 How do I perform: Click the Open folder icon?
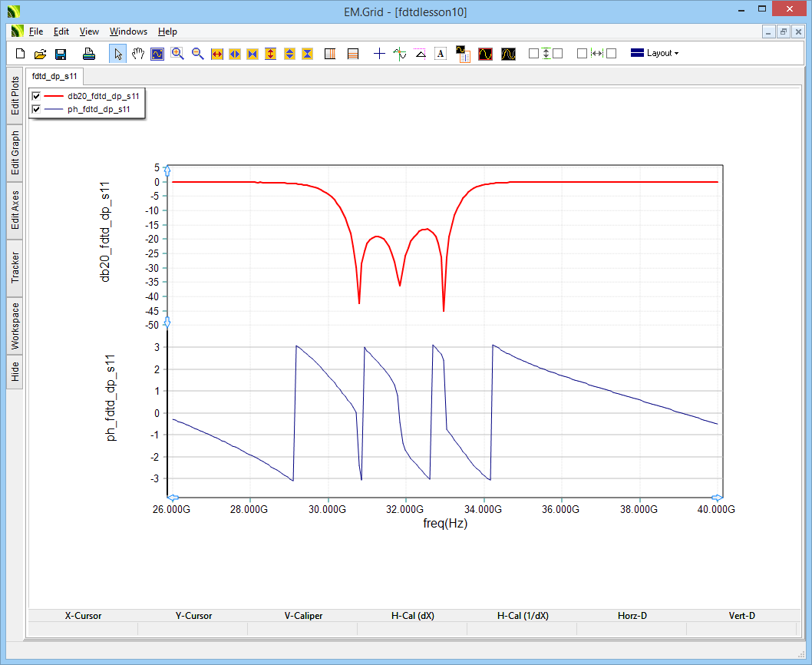click(41, 54)
